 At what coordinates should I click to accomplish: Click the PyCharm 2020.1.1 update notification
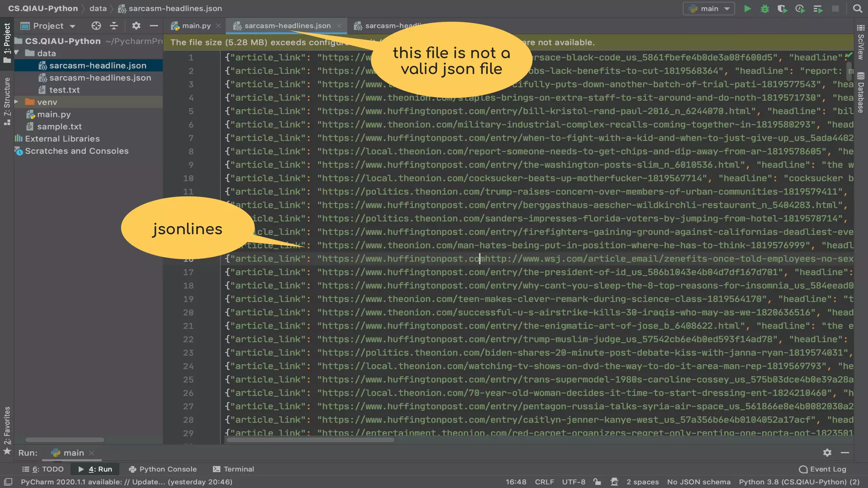(126, 482)
